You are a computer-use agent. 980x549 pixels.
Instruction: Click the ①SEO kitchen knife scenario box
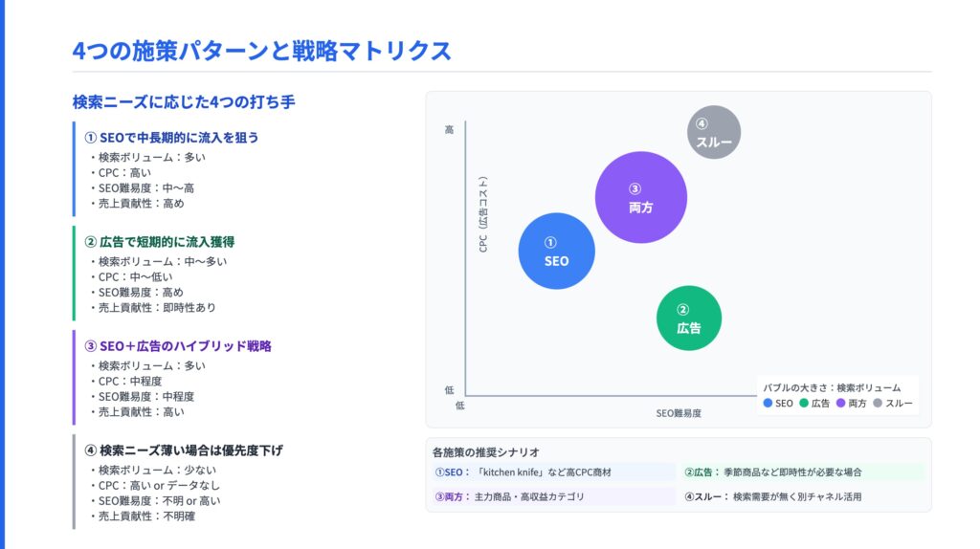553,472
